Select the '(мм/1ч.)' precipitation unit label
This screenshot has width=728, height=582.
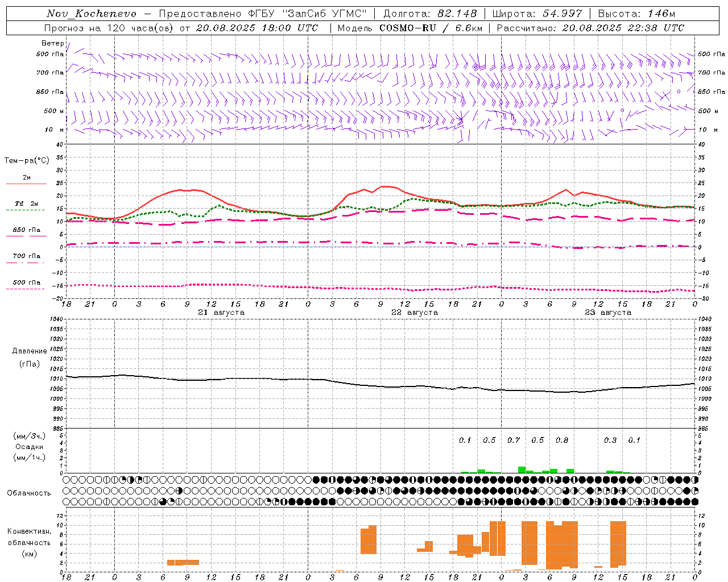click(29, 458)
